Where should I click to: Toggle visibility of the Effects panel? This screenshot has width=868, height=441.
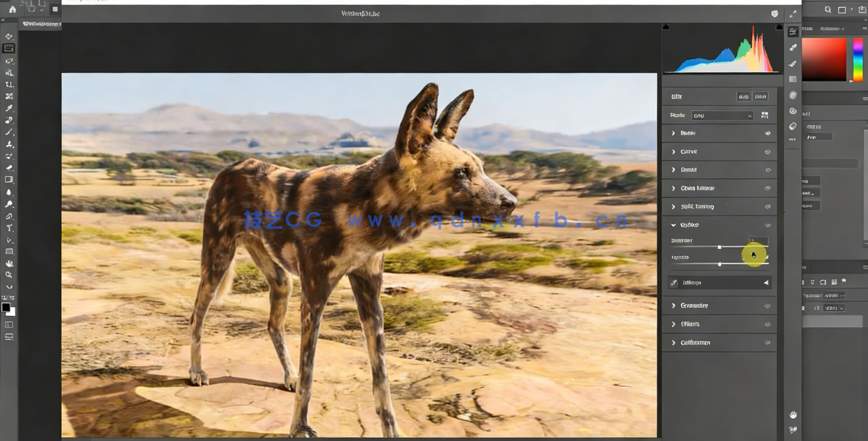767,323
